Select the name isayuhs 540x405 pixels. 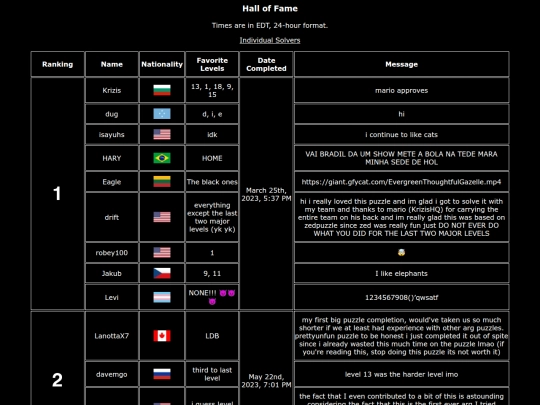[x=112, y=135]
